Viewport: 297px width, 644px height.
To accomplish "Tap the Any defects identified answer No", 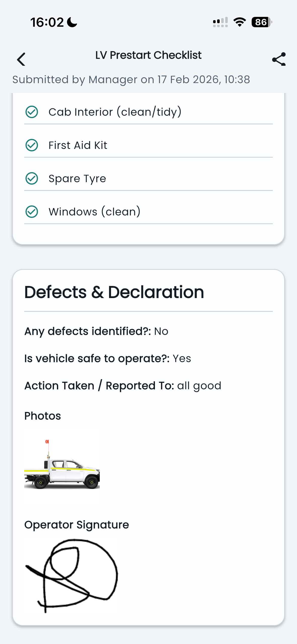I will (x=161, y=331).
